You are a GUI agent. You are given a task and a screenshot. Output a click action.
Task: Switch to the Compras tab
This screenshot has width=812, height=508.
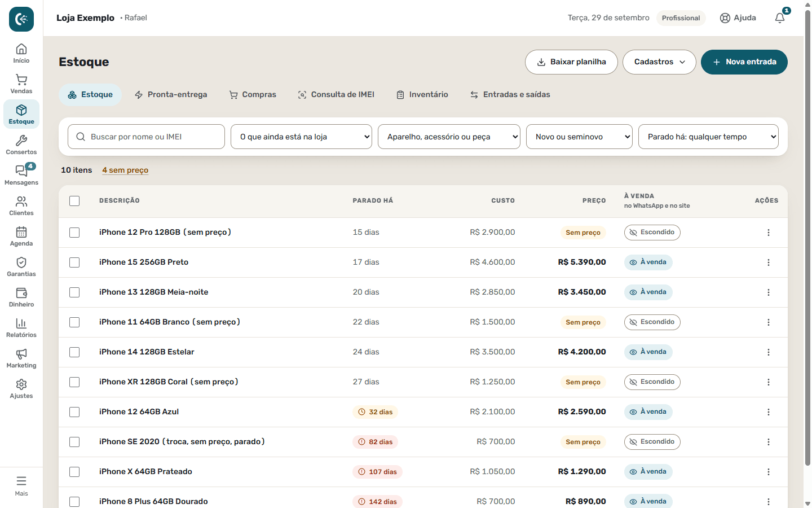click(x=253, y=95)
